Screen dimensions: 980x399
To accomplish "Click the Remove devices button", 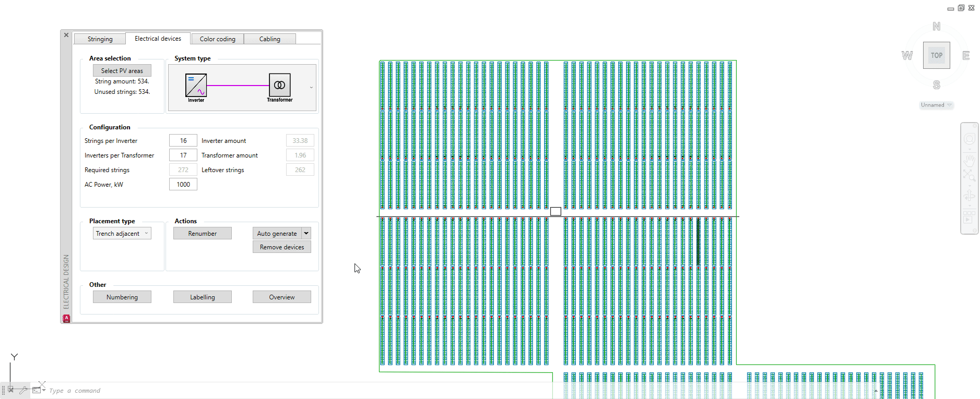I will (x=281, y=247).
